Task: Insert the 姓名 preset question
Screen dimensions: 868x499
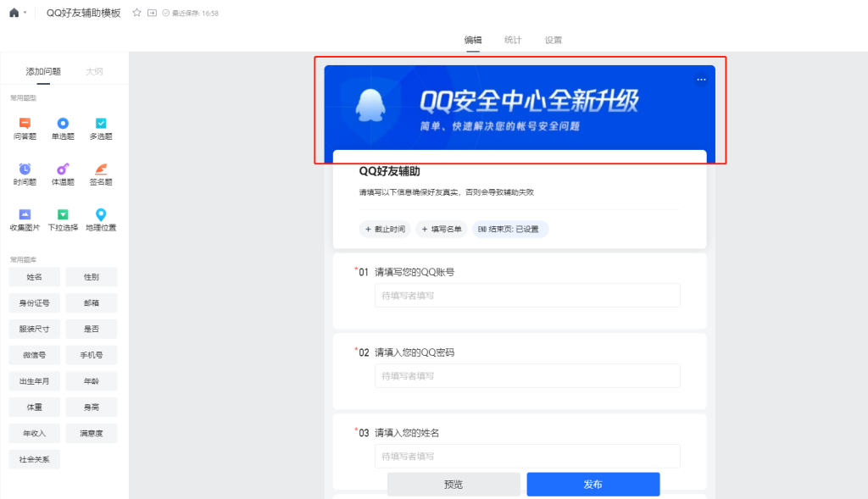Action: (x=34, y=276)
